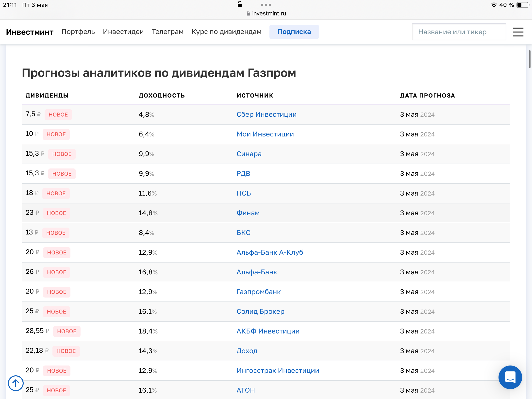Screen dimensions: 532x399
Task: Open the Синара source link
Action: (x=249, y=154)
